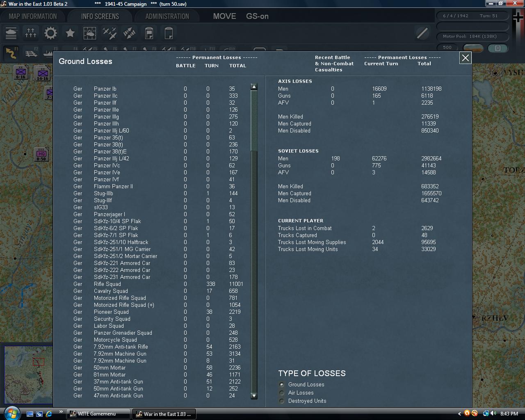This screenshot has height=420, width=525.
Task: Select the 14-16 unit counter on map
Action: pos(42,74)
